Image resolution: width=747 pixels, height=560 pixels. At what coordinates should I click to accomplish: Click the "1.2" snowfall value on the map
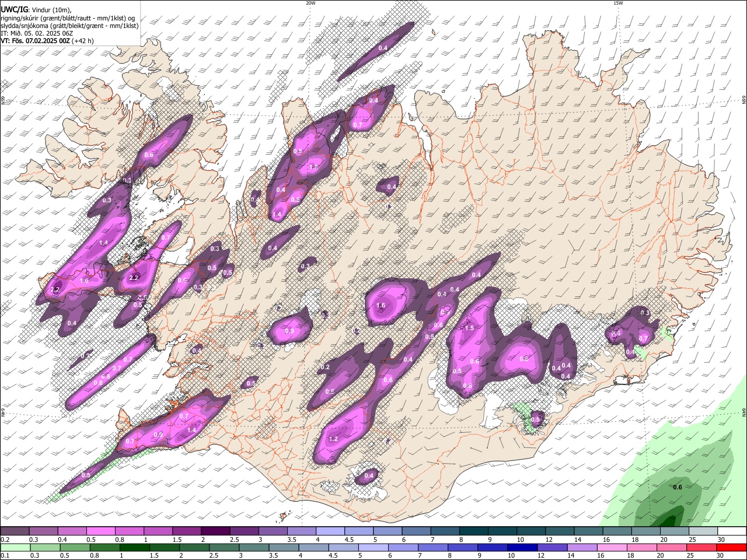click(x=334, y=439)
